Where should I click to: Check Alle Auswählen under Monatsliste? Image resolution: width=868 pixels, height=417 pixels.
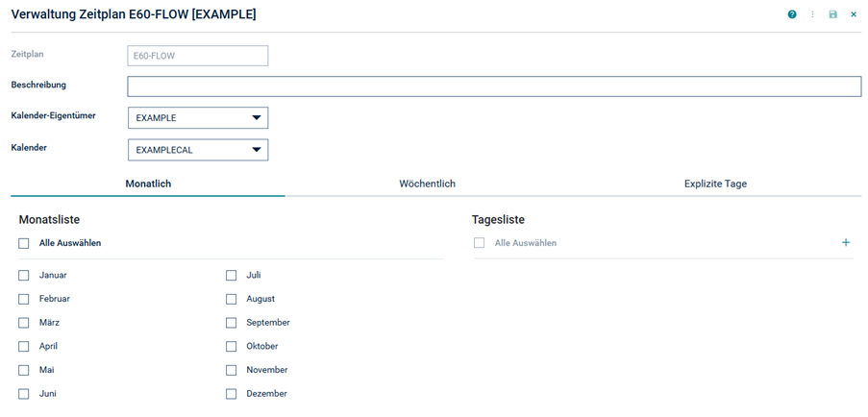click(24, 243)
